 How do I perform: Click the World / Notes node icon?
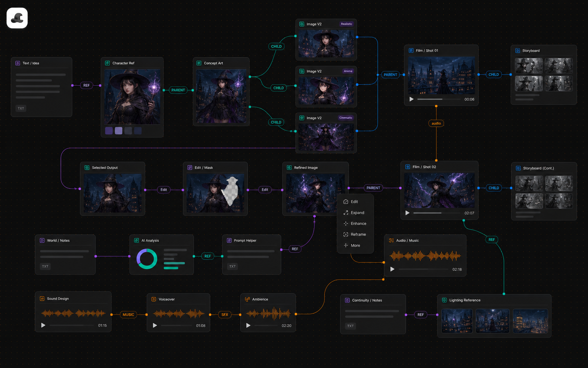click(42, 240)
